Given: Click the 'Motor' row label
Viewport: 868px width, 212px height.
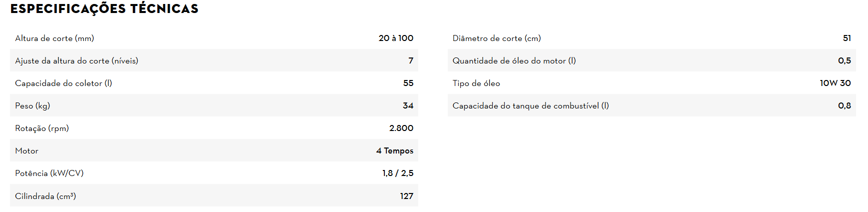Looking at the screenshot, I should coord(26,151).
